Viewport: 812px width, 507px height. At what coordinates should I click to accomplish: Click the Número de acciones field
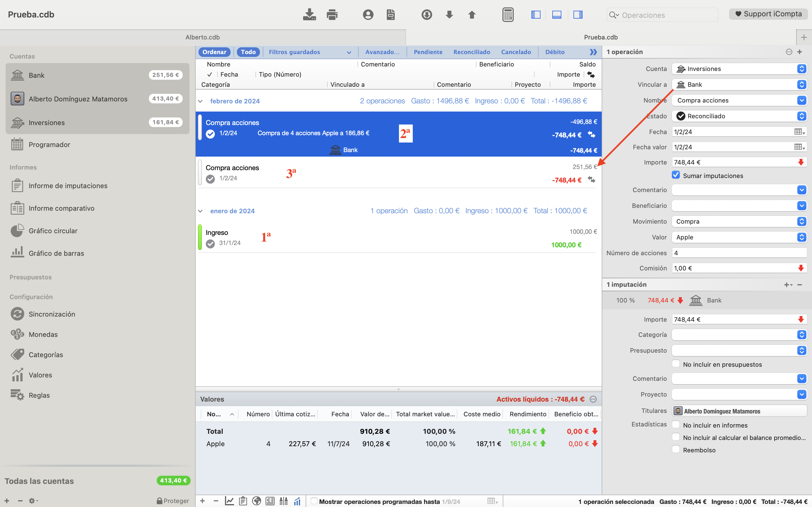click(738, 253)
